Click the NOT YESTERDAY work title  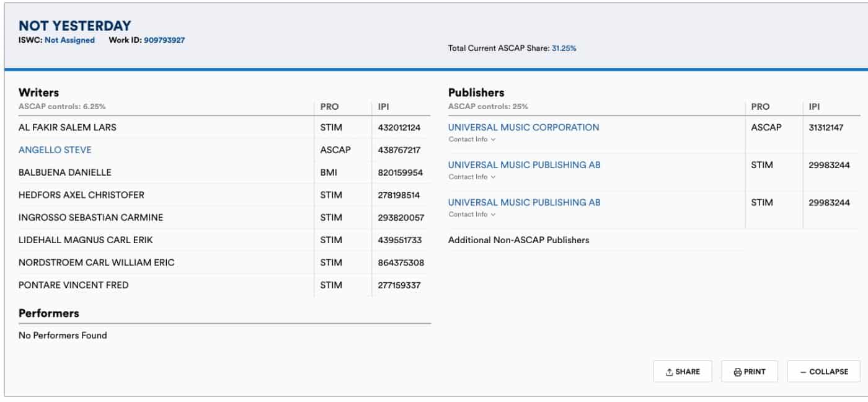75,25
